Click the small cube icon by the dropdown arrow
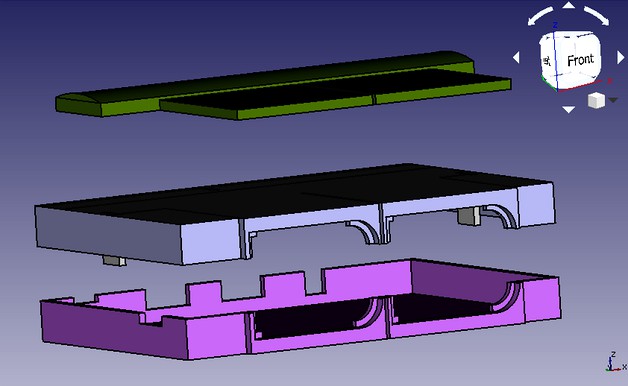The image size is (628, 386). (596, 100)
